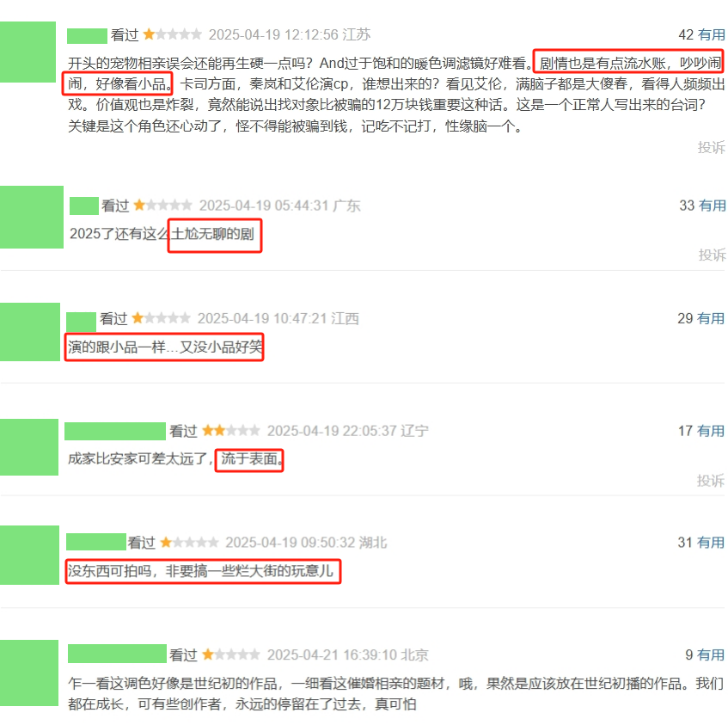Click 有用 on the 31-vote Hubei review
728x725 pixels.
tap(711, 542)
